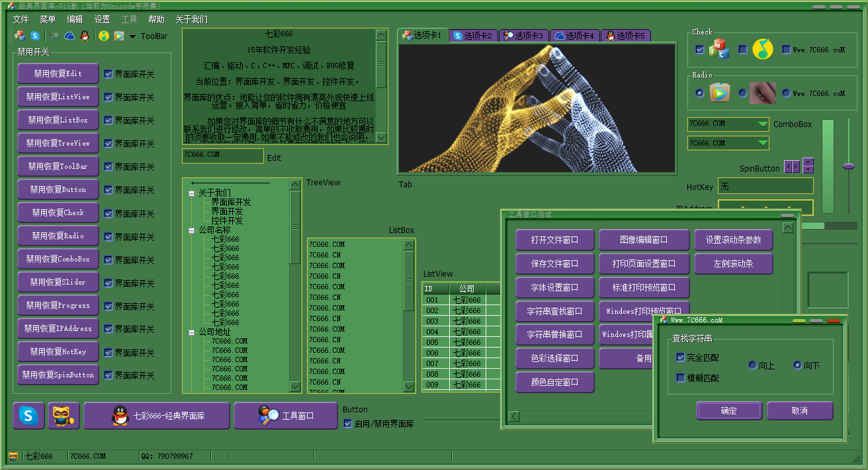Click the video player icon in the toolbar
Image resolution: width=868 pixels, height=470 pixels.
coord(119,36)
